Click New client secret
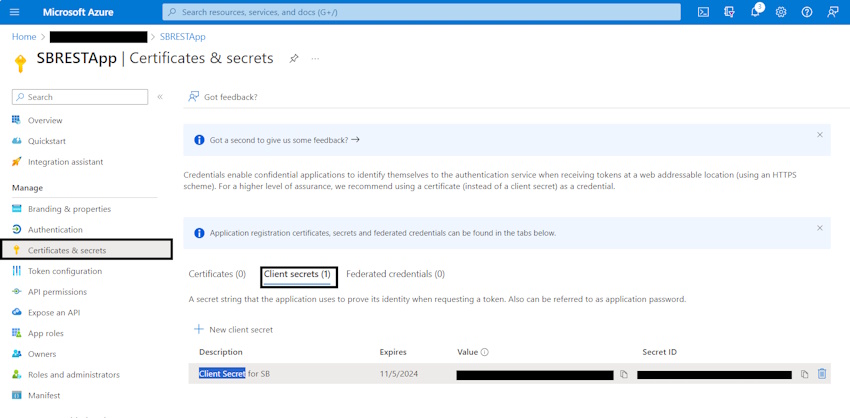The width and height of the screenshot is (850, 418). click(234, 330)
